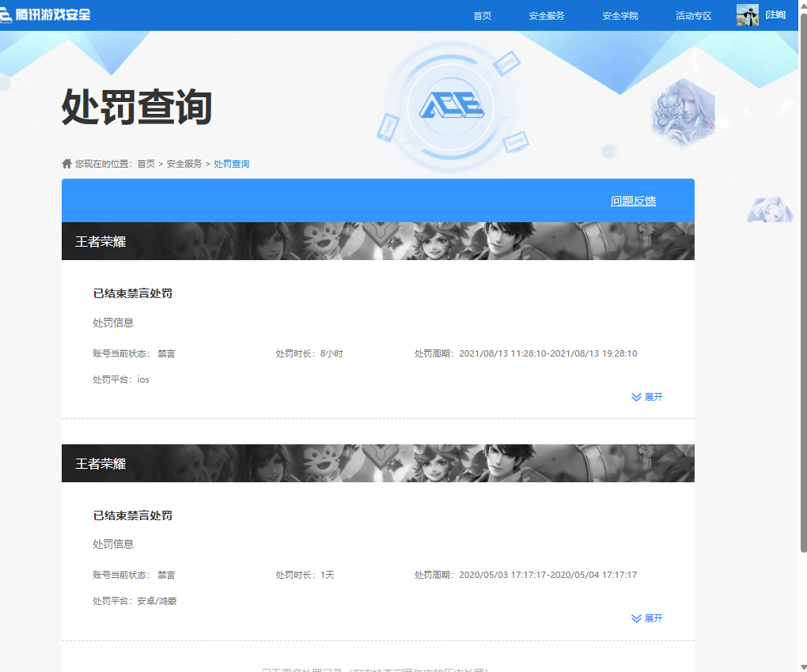
Task: Go to 安全学院 in top navigation
Action: pos(620,16)
